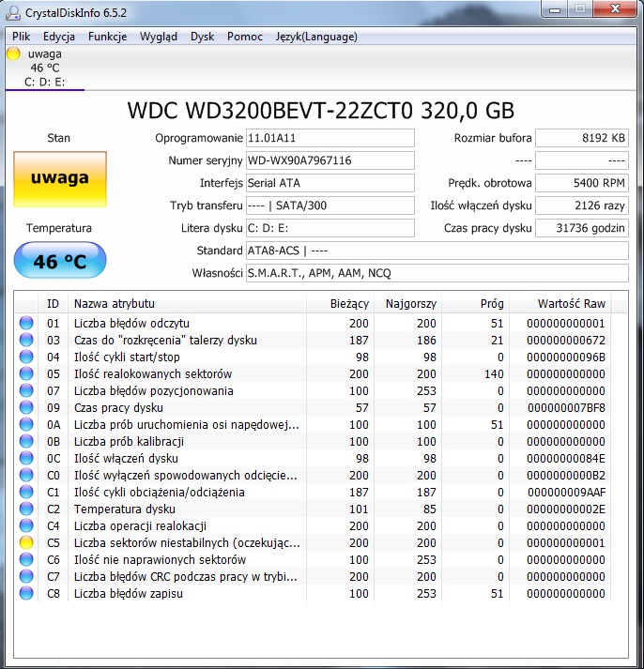The image size is (644, 669).
Task: Click blue orb beside C8 Liczba błędów zapisu
Action: point(26,593)
